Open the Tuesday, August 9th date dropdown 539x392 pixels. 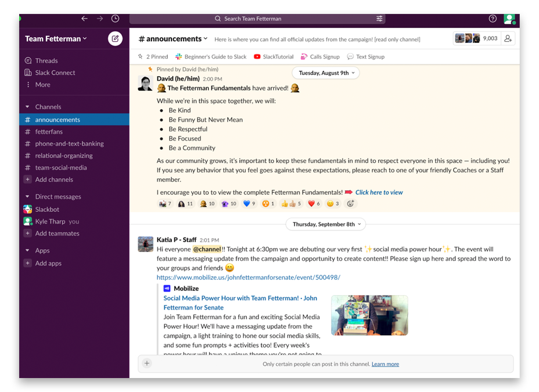[326, 73]
